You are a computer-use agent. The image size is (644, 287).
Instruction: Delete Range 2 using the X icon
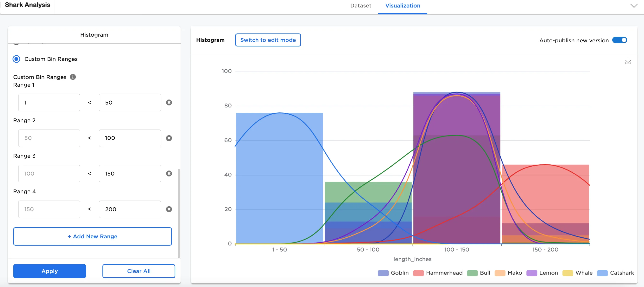[x=169, y=138]
